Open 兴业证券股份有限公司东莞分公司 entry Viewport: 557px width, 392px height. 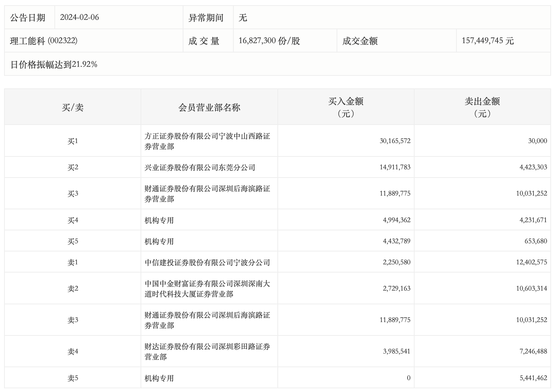pyautogui.click(x=200, y=168)
